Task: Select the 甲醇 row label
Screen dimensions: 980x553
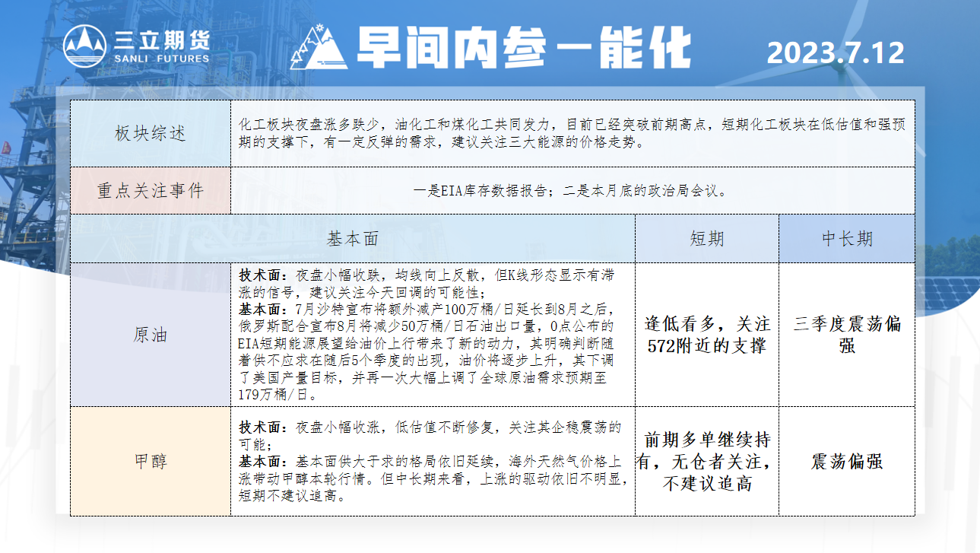Action: pyautogui.click(x=151, y=461)
